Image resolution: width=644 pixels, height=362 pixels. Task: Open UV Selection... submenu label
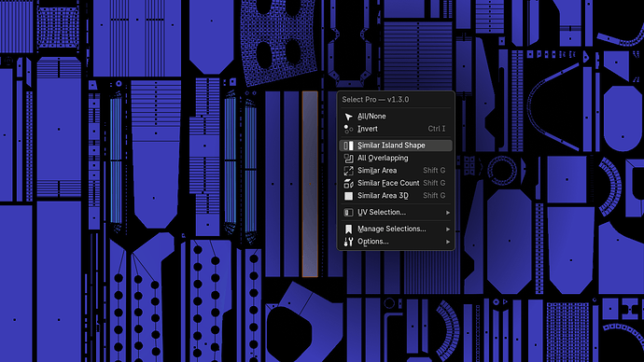(x=382, y=212)
